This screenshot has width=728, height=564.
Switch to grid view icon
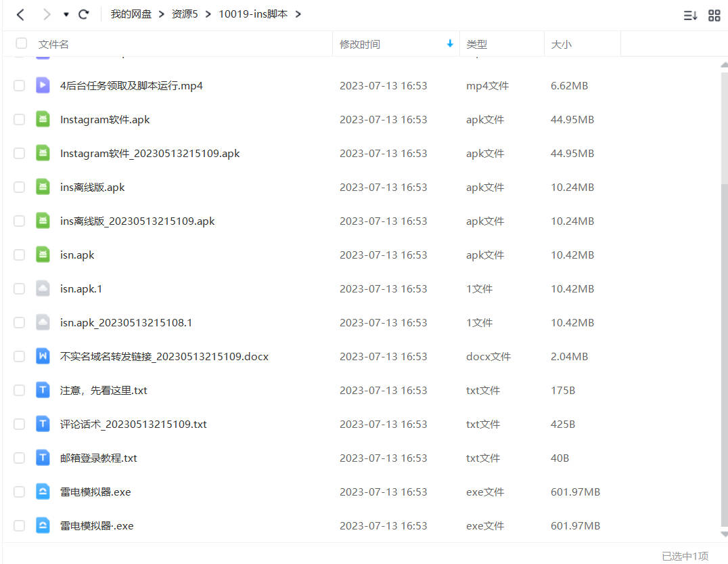click(714, 16)
